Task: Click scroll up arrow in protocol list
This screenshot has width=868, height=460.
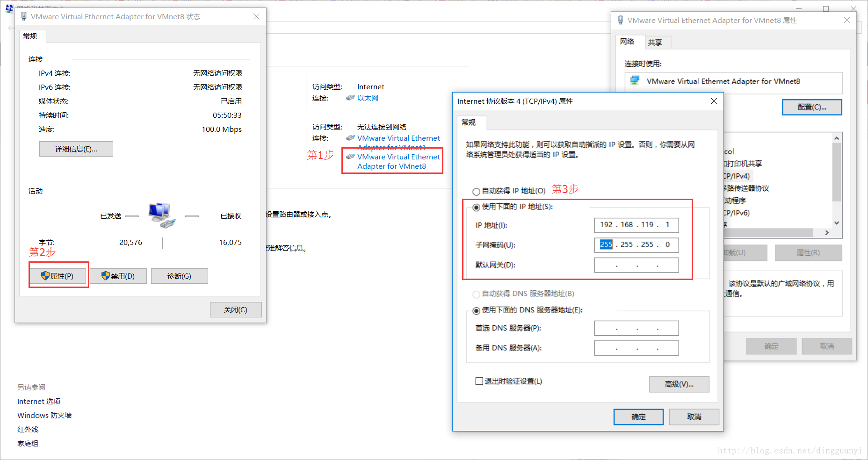Action: tap(837, 138)
